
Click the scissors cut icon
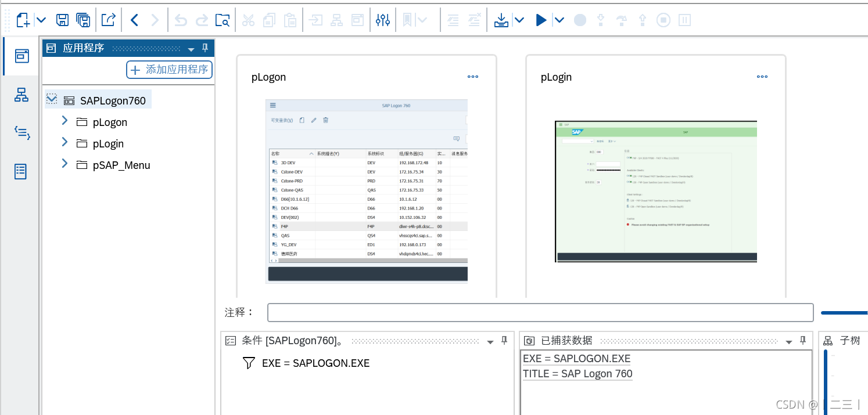[248, 20]
